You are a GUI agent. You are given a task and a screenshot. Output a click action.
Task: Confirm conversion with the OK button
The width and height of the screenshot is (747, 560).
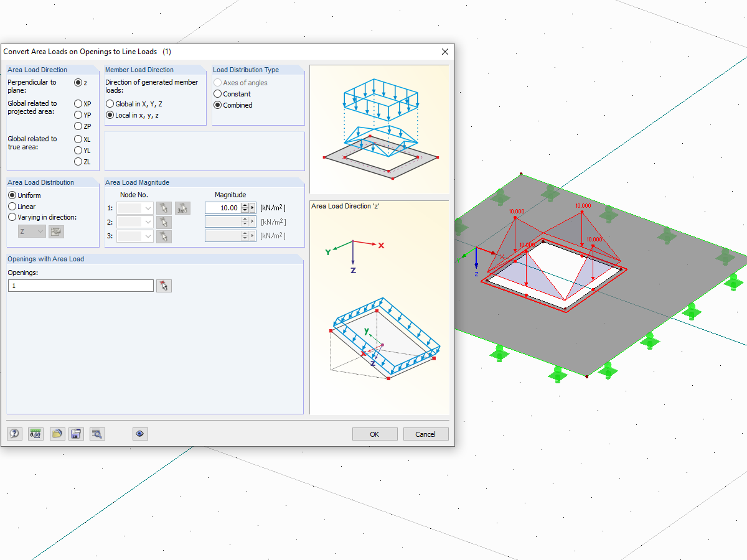click(374, 434)
